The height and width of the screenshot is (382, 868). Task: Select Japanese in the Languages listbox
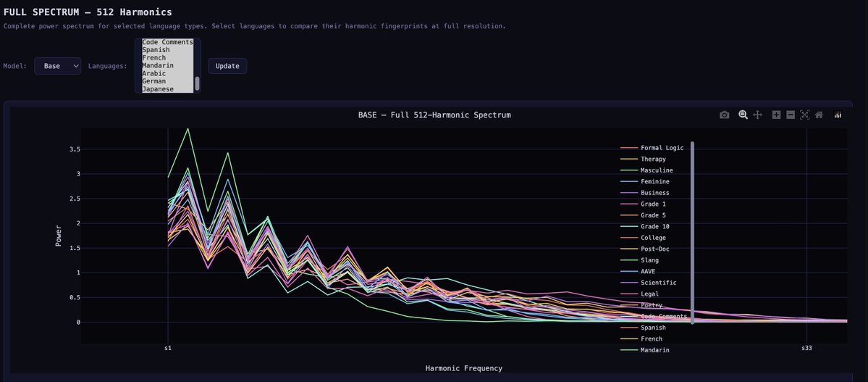point(167,88)
